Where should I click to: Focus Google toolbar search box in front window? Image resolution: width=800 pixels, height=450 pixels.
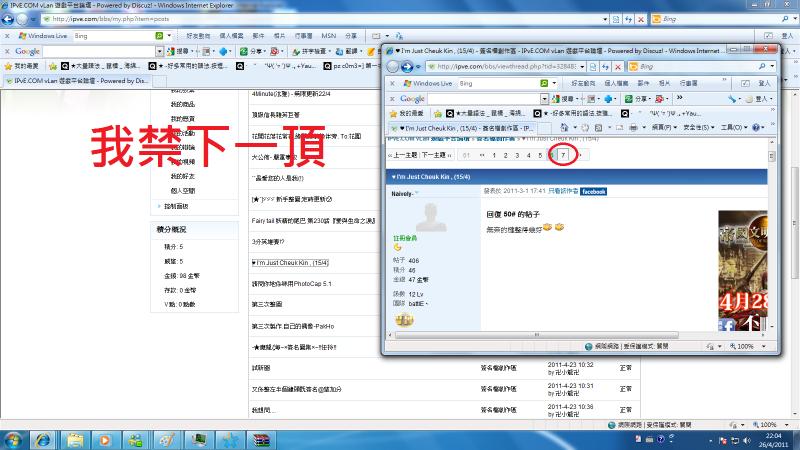[484, 98]
